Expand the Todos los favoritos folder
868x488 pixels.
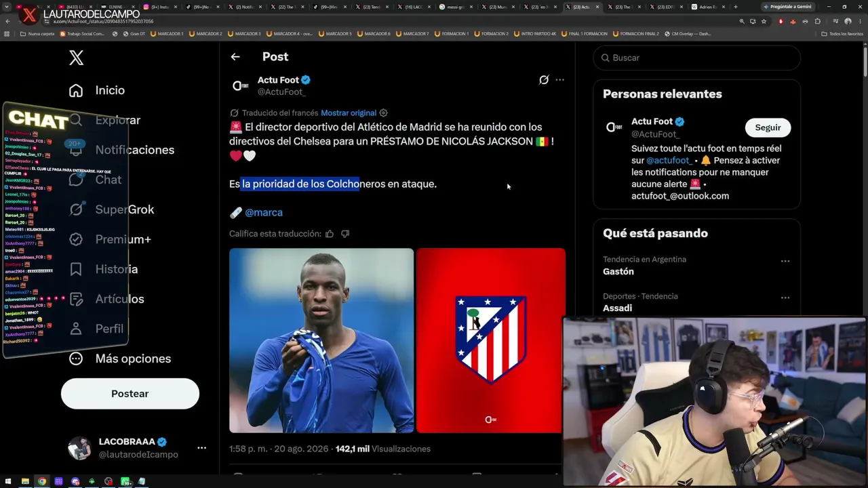coord(843,33)
